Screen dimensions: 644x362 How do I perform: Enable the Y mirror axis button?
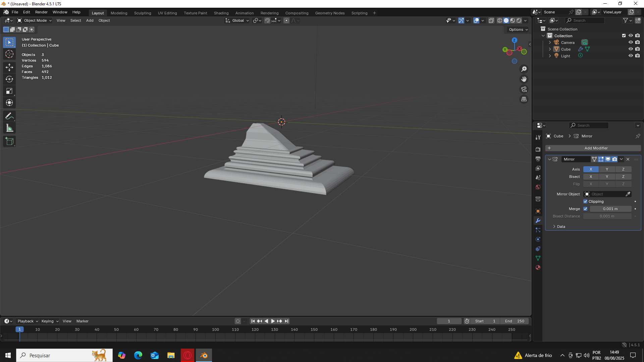[607, 169]
